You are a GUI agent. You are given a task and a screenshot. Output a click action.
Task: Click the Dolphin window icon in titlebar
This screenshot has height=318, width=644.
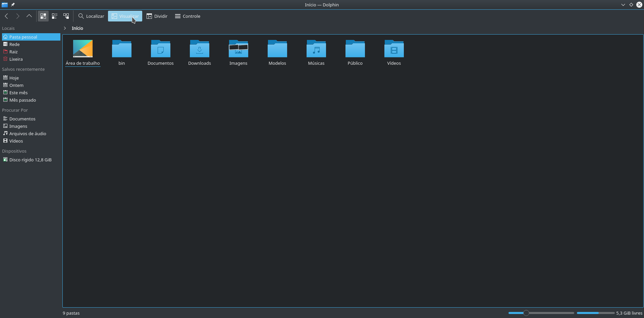tap(5, 5)
